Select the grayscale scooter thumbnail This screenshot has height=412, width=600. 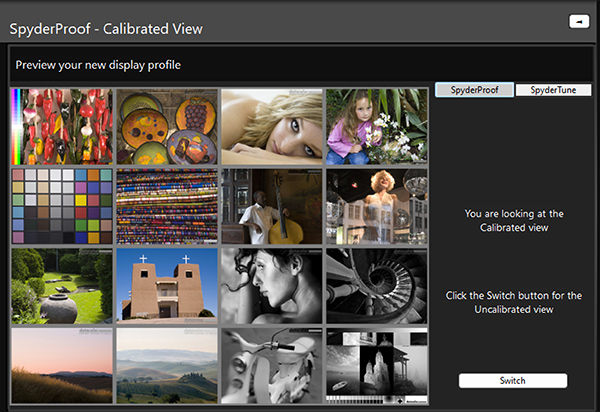pos(271,365)
